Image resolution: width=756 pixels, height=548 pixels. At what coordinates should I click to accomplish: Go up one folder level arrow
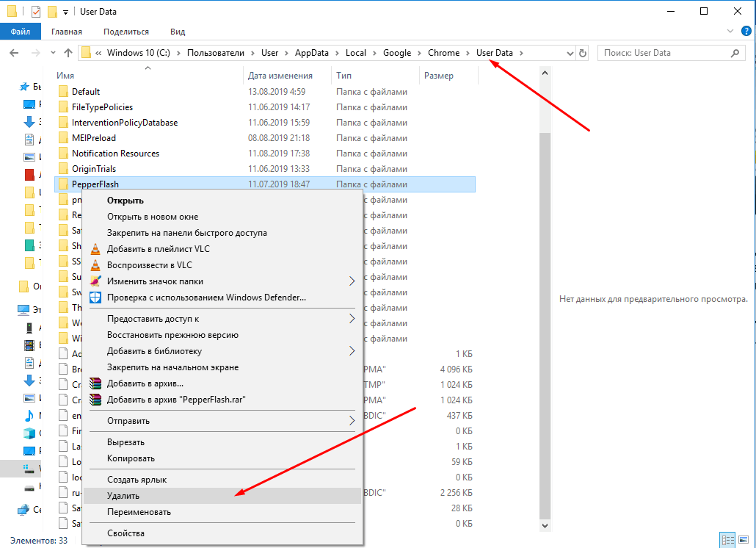coord(68,53)
